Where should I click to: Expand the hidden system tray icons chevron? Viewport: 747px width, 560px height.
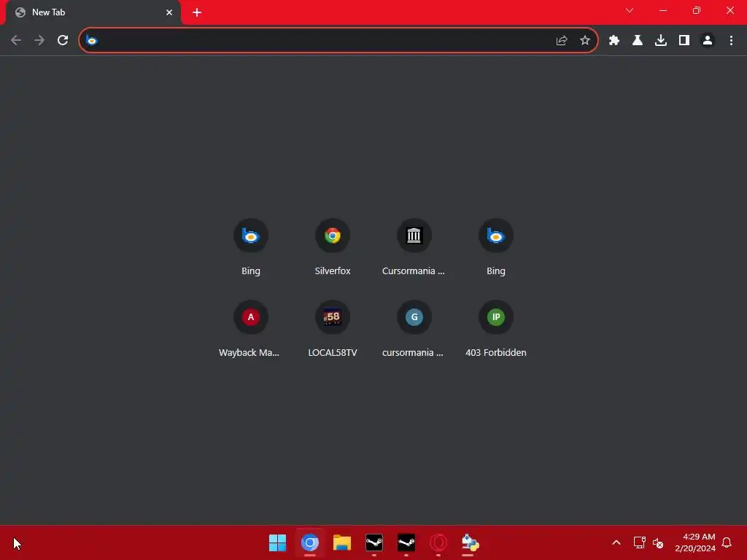tap(616, 542)
